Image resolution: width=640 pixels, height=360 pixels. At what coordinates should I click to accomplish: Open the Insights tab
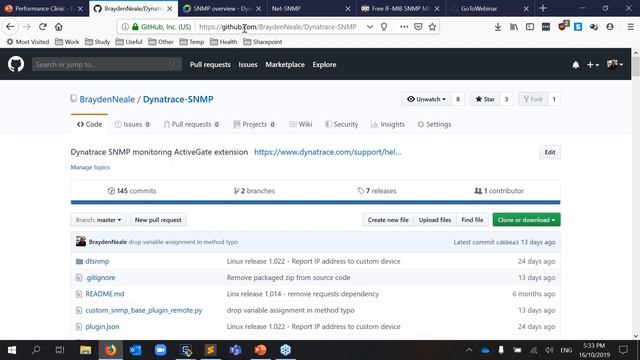[x=388, y=124]
